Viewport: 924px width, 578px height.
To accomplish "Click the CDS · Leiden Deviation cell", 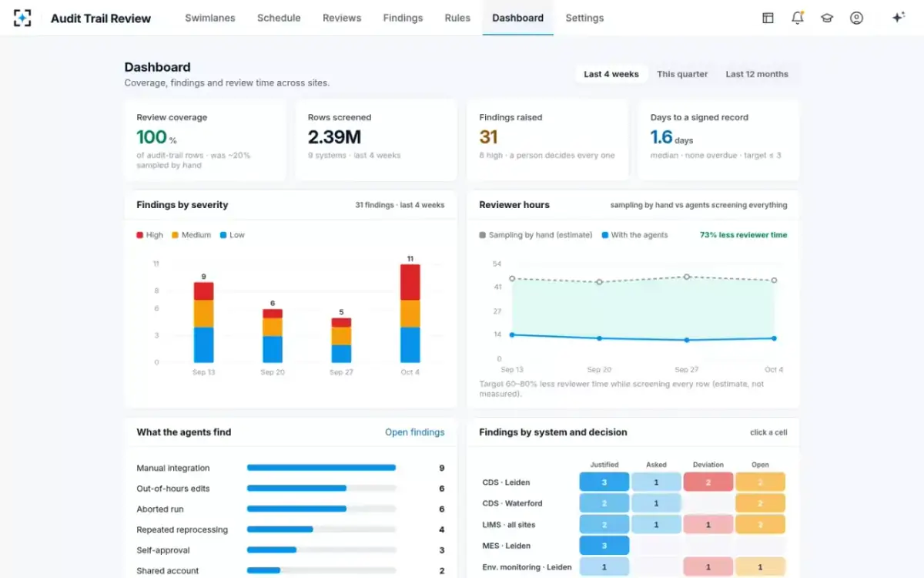I will point(708,482).
